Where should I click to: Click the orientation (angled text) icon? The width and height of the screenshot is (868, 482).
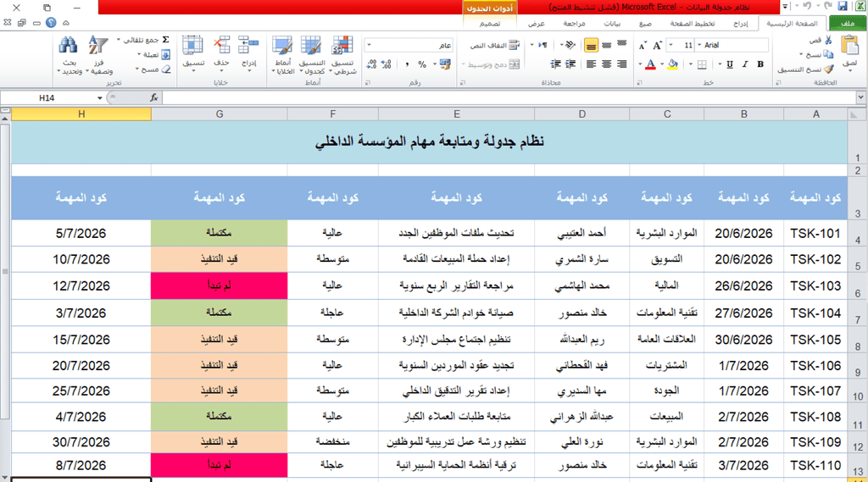point(570,45)
